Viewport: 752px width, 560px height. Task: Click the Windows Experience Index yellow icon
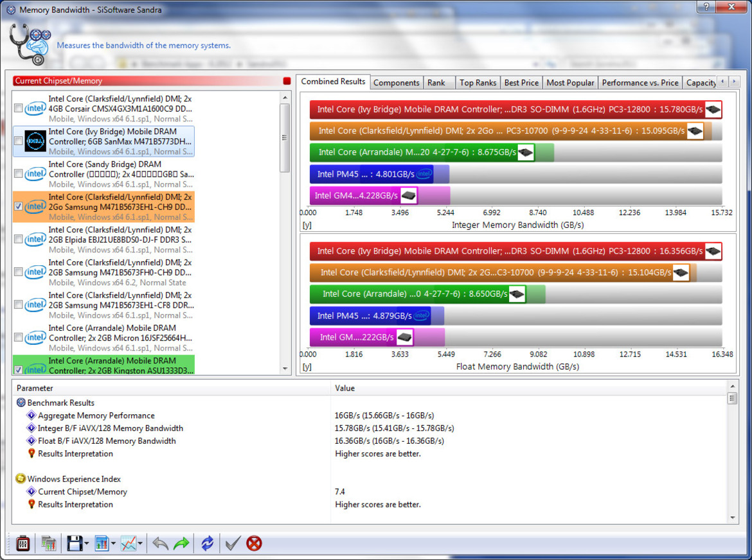[x=21, y=478]
